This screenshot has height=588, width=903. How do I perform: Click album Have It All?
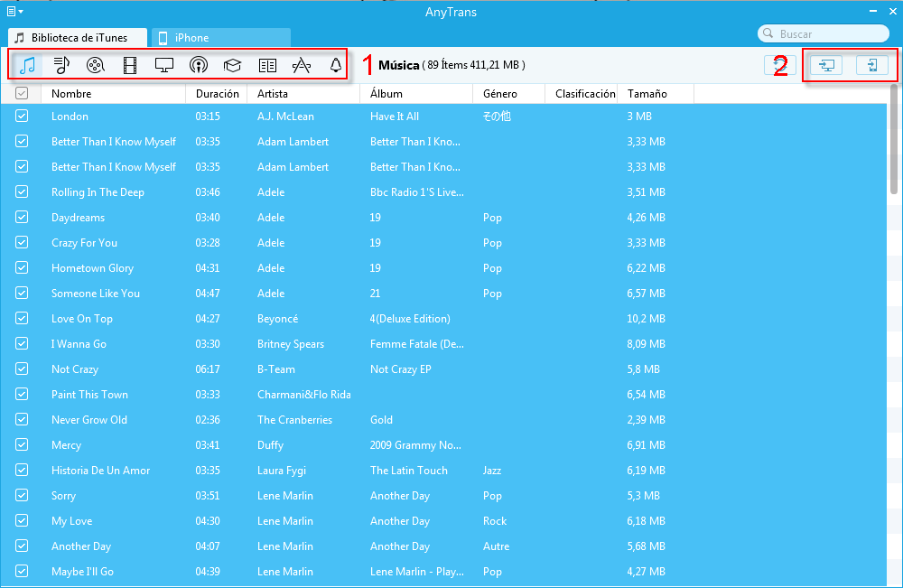[395, 117]
